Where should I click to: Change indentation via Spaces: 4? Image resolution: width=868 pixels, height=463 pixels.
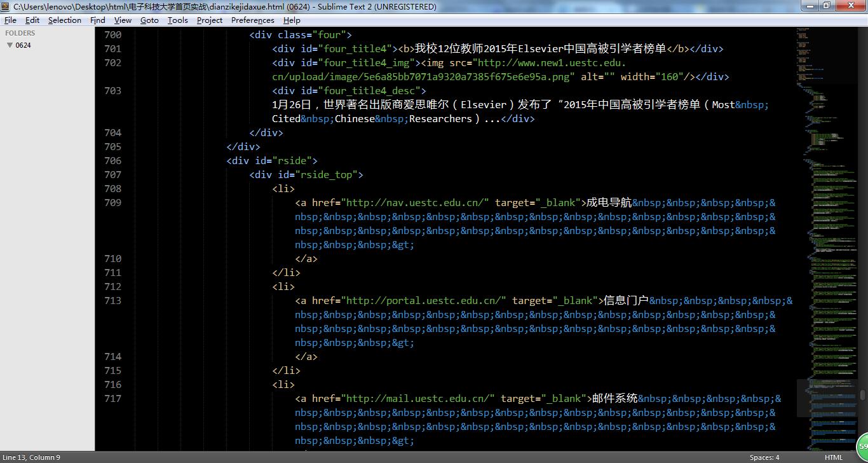(x=764, y=457)
